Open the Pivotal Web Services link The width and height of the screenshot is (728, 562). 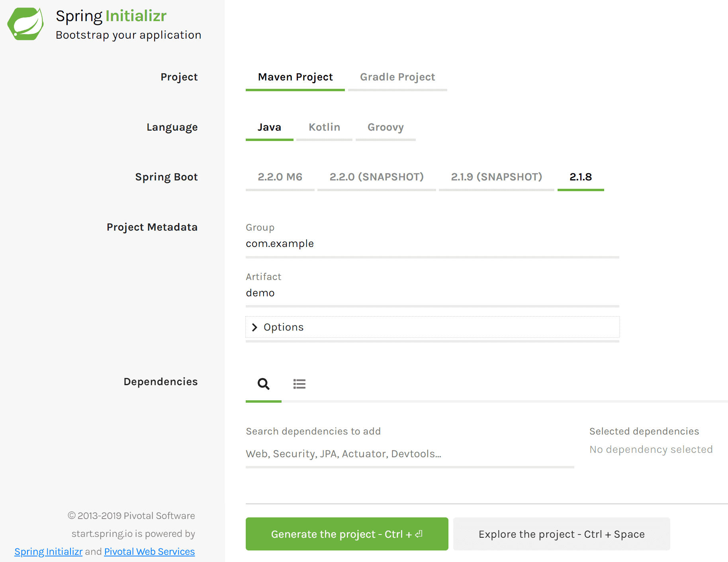click(x=149, y=552)
